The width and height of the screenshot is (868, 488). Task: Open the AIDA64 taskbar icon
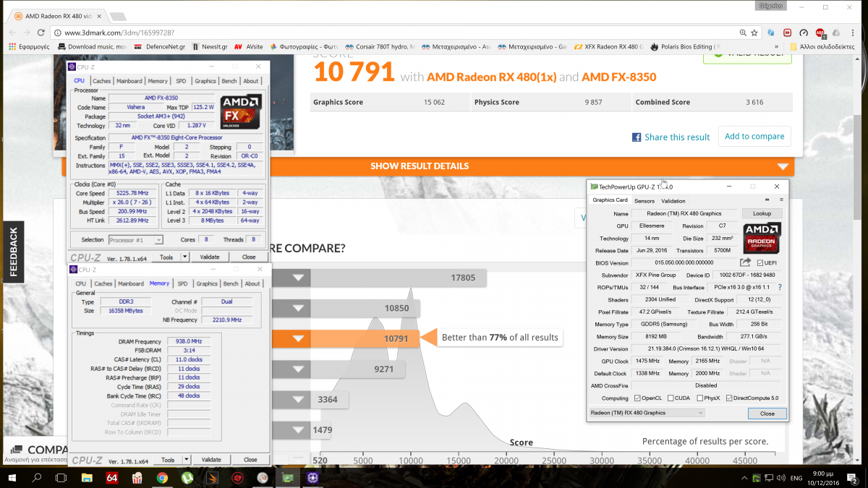(112, 477)
